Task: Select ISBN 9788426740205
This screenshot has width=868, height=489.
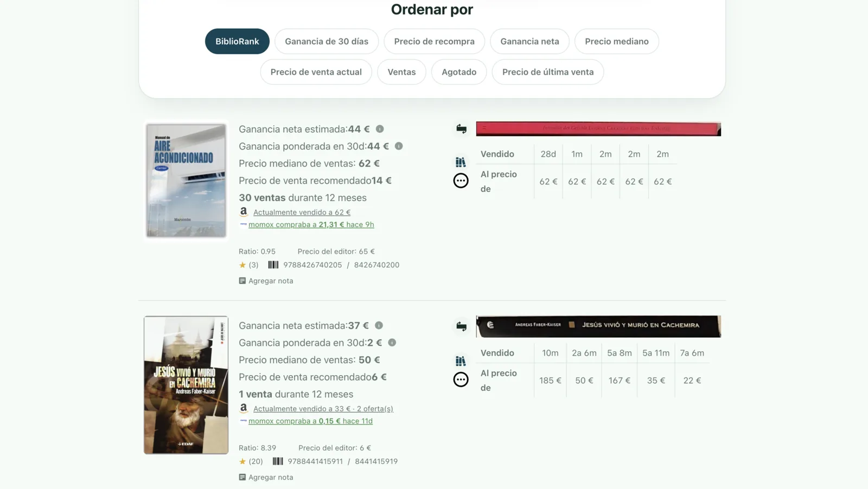Action: (312, 265)
